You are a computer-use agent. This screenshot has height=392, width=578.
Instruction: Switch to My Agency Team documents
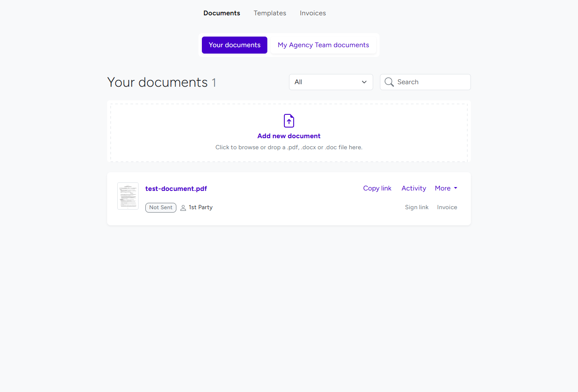[323, 45]
